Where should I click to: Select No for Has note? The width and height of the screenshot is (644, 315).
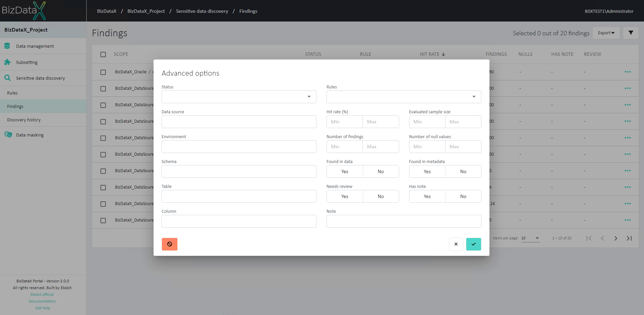pyautogui.click(x=463, y=196)
